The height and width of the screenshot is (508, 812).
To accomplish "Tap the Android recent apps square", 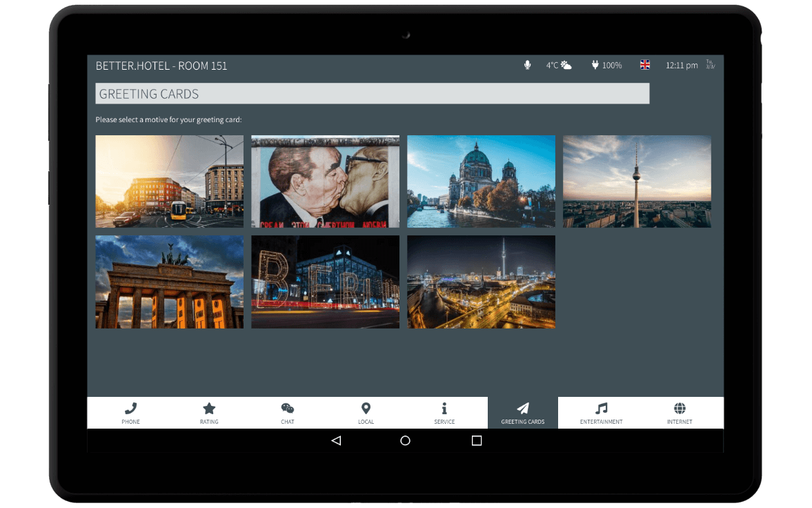I will pyautogui.click(x=476, y=440).
